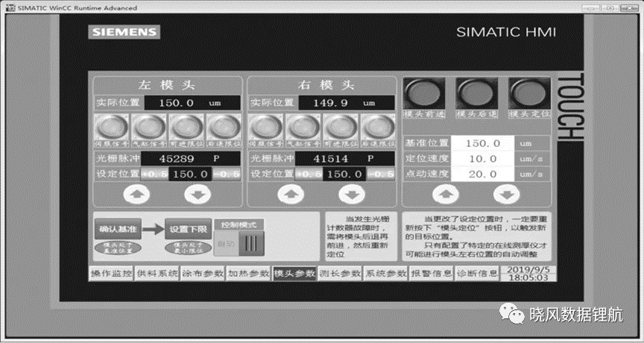
Task: Click left 实际位置 value 150.0
Action: tap(176, 103)
